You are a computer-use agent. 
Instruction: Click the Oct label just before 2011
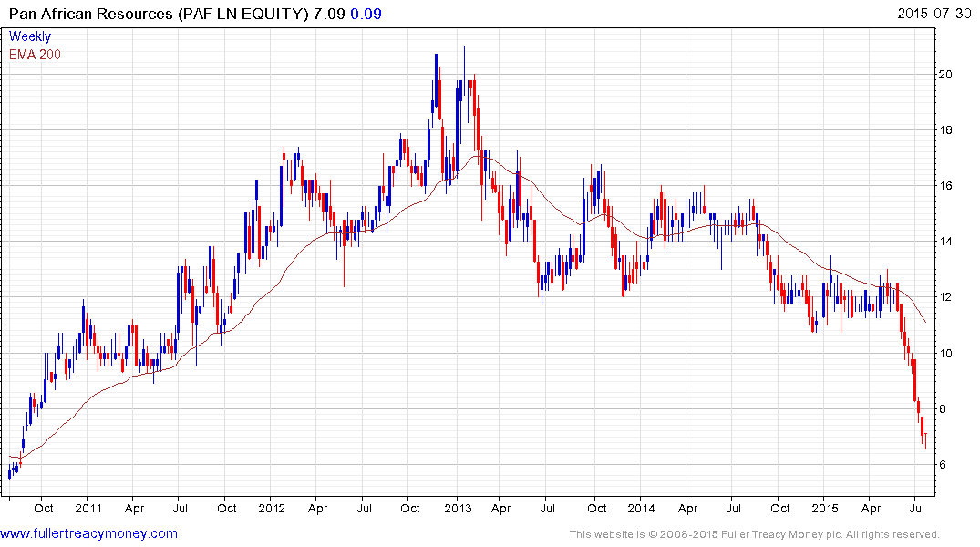click(43, 508)
